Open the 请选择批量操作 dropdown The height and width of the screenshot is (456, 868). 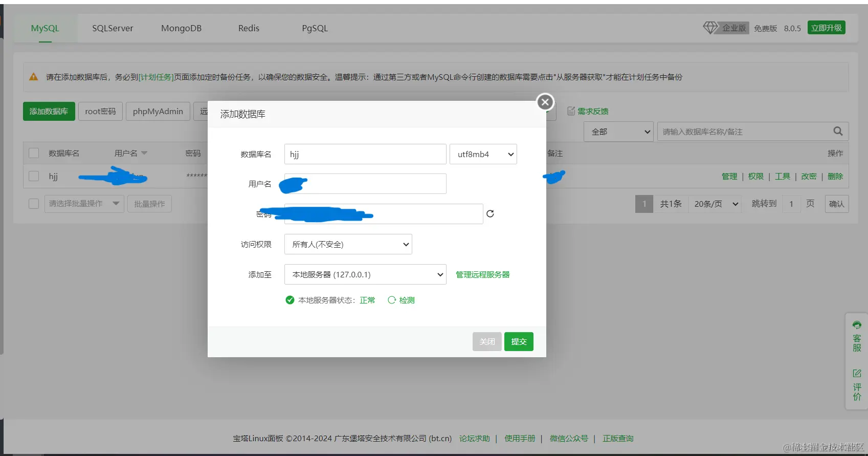(x=84, y=204)
